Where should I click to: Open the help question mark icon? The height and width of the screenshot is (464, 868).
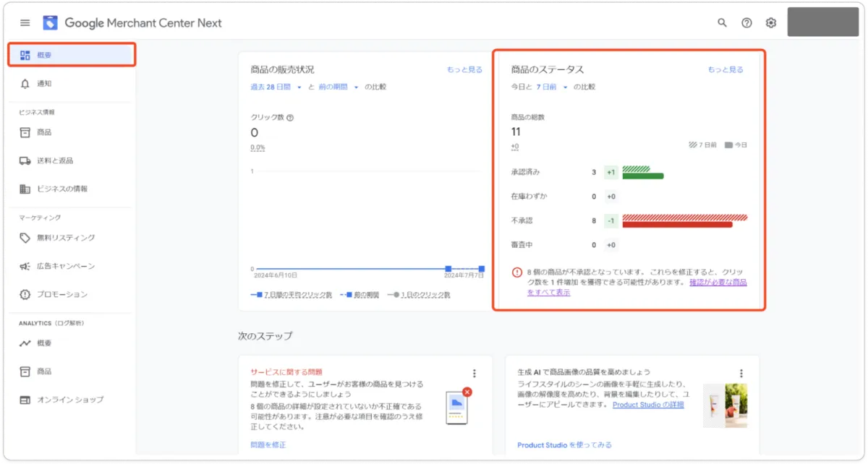click(x=746, y=22)
